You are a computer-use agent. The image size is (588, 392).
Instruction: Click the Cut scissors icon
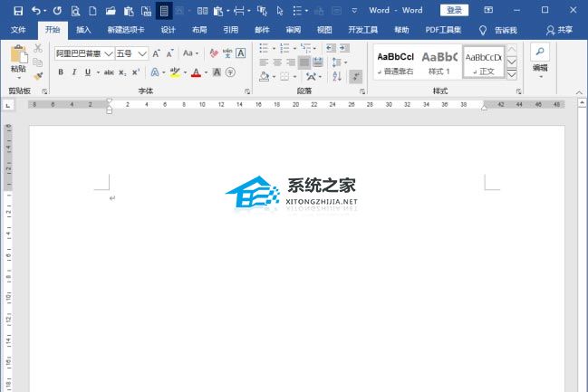click(38, 48)
